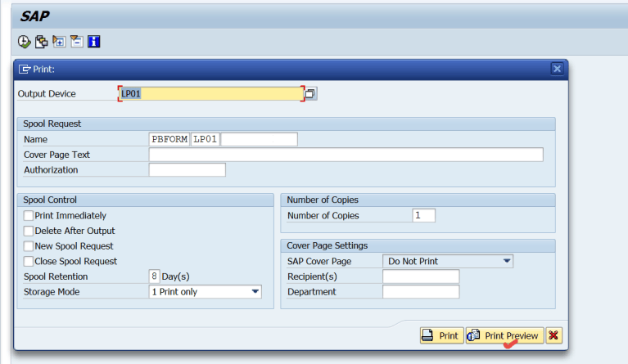
Task: Click the Print dialog title icon
Action: pos(25,70)
